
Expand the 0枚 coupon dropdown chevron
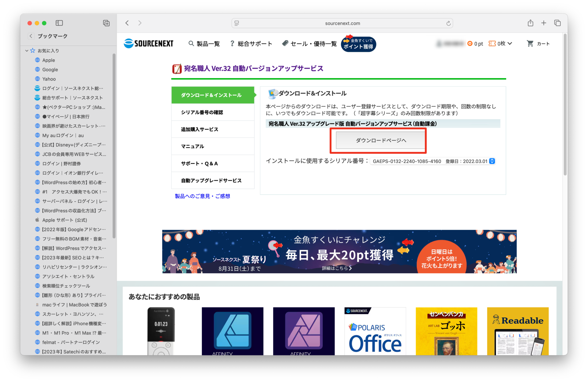tap(510, 43)
